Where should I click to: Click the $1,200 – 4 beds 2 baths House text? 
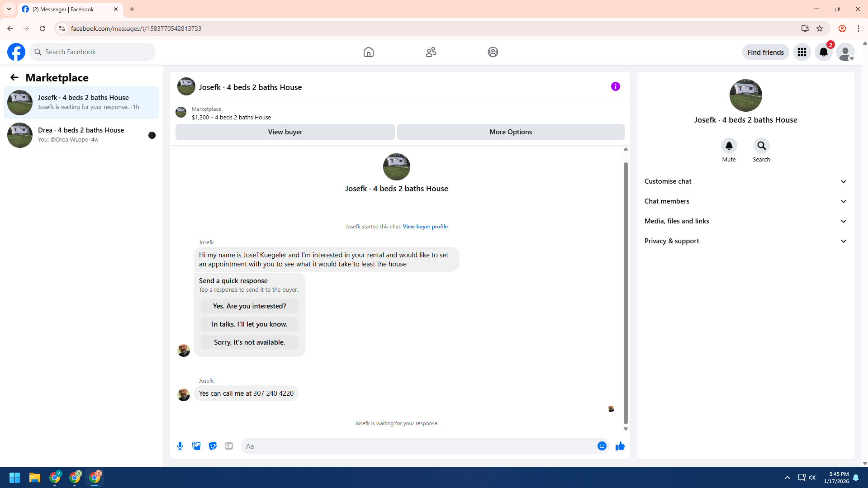(231, 118)
